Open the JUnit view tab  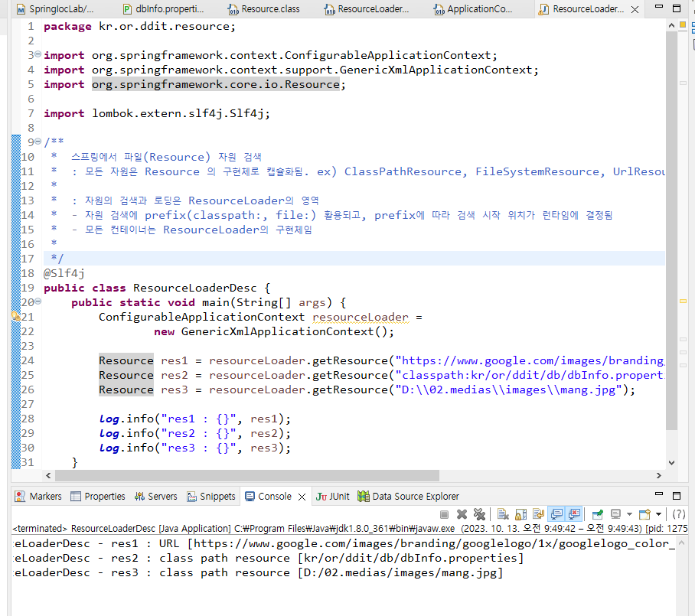[x=333, y=497]
